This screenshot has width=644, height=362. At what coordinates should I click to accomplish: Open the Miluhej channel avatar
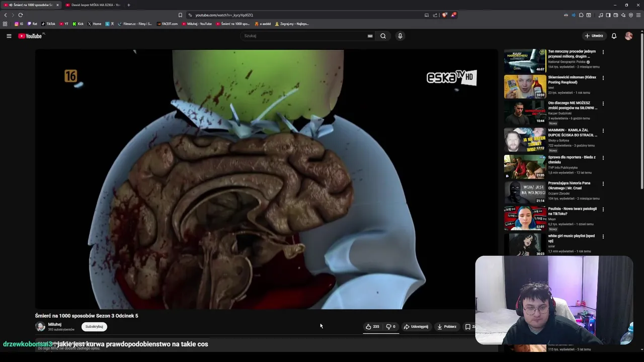pos(40,327)
